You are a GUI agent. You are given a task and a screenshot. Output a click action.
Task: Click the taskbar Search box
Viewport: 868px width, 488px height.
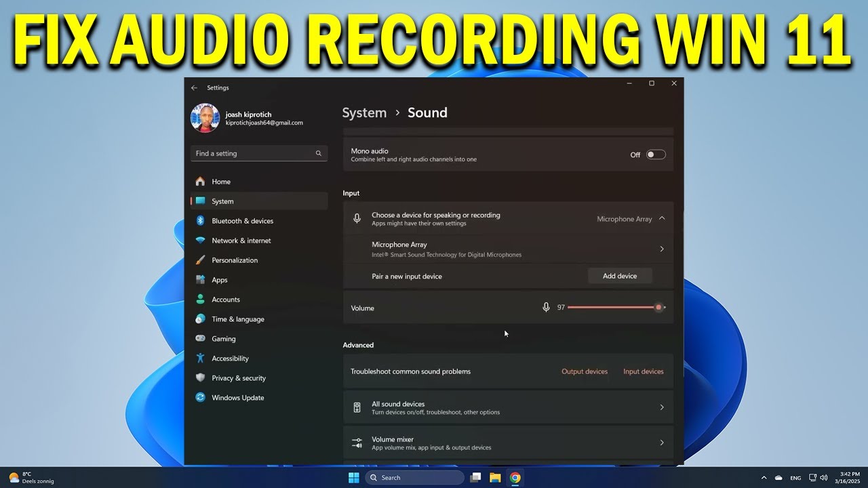coord(415,478)
